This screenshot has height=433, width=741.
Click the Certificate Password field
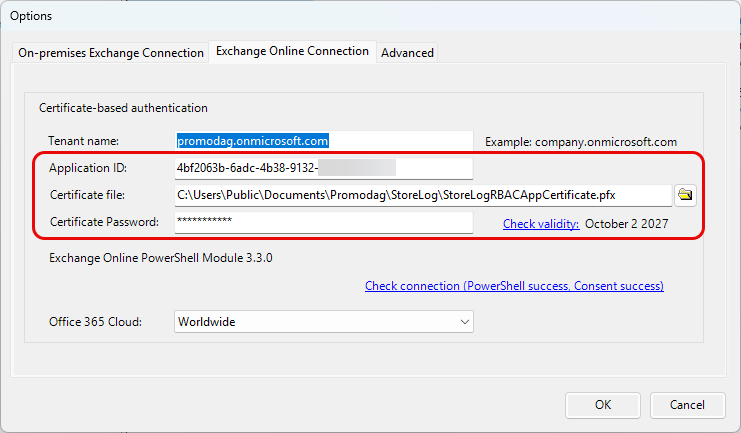[x=324, y=222]
